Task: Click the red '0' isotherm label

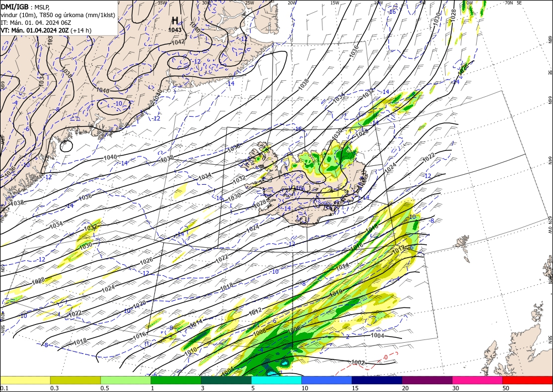Action: pyautogui.click(x=385, y=357)
